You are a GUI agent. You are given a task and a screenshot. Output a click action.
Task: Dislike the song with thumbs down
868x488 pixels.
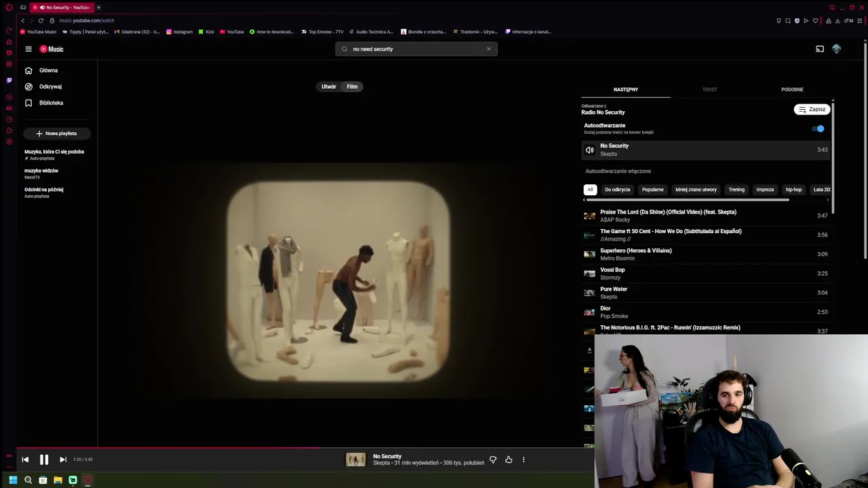point(493,460)
